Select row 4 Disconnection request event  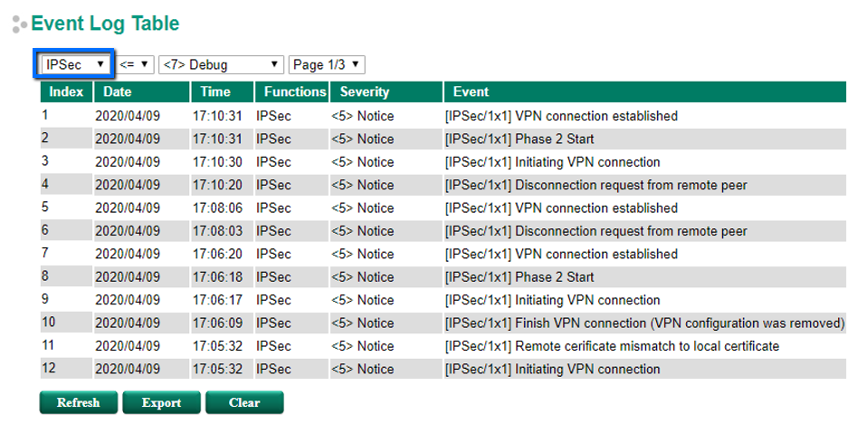(596, 185)
